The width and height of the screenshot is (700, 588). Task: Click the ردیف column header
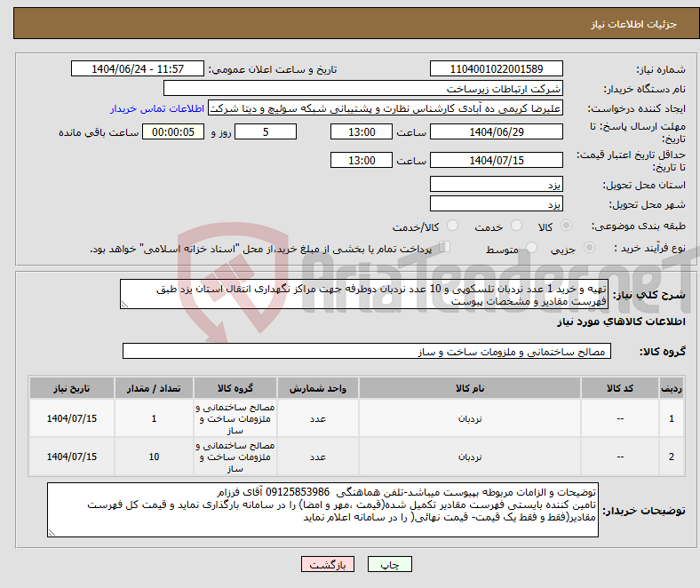671,388
